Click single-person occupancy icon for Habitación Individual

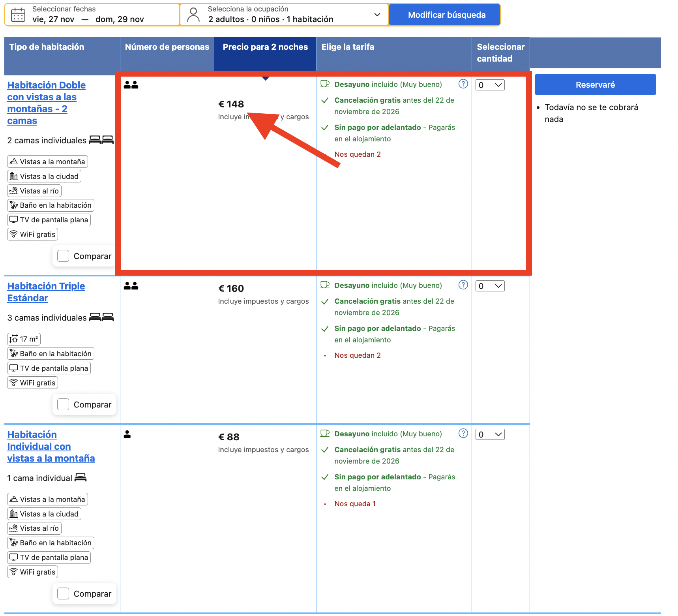127,434
